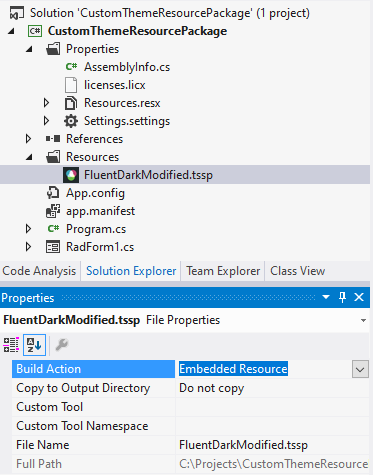Select the Build Action property row label
The image size is (373, 475).
(93, 369)
